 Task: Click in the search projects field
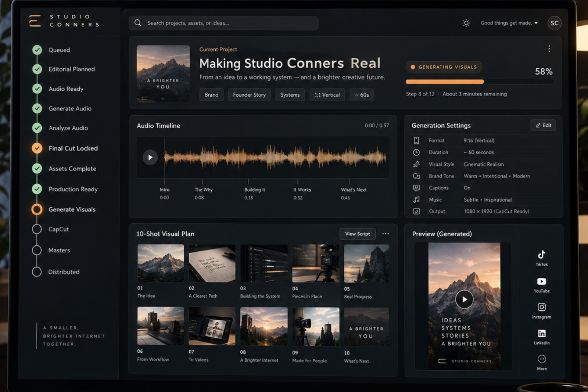[223, 23]
